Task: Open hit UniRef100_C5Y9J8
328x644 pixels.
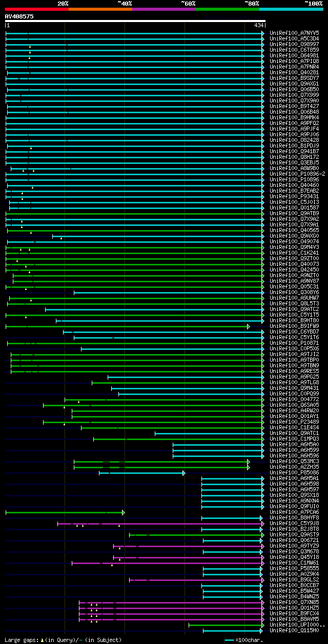Action: tap(294, 523)
